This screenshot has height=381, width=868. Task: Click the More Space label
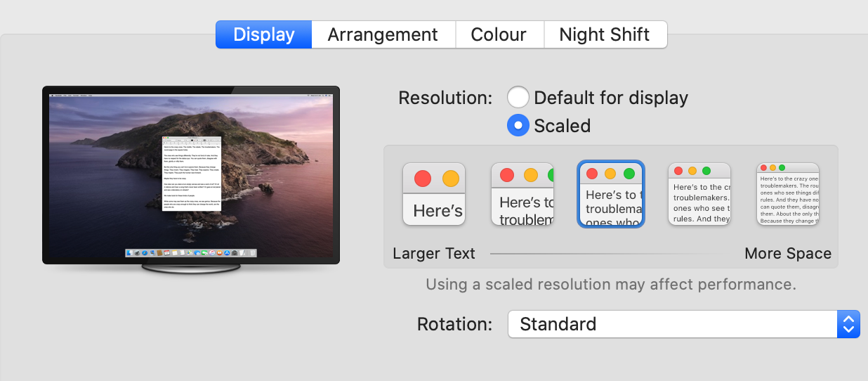click(x=788, y=254)
